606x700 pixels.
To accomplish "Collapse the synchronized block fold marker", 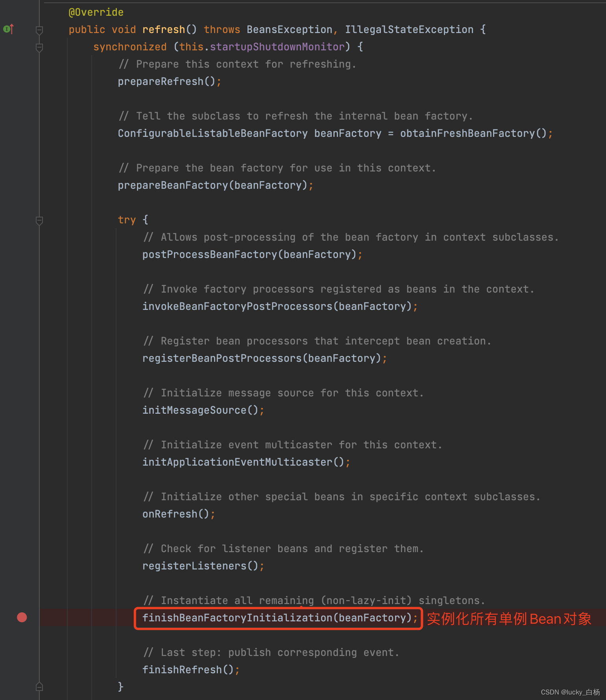I will coord(39,47).
